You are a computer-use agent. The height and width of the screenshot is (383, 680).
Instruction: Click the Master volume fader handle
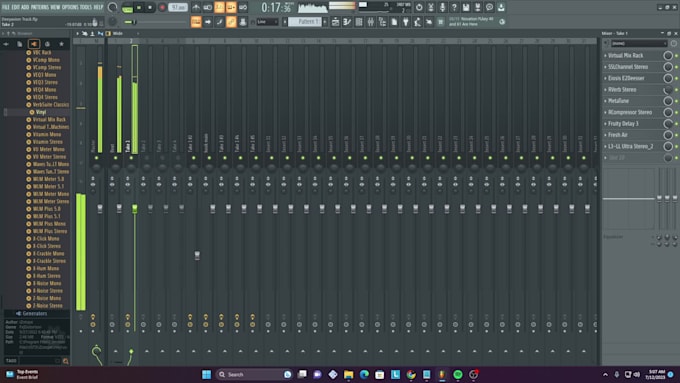(x=100, y=209)
